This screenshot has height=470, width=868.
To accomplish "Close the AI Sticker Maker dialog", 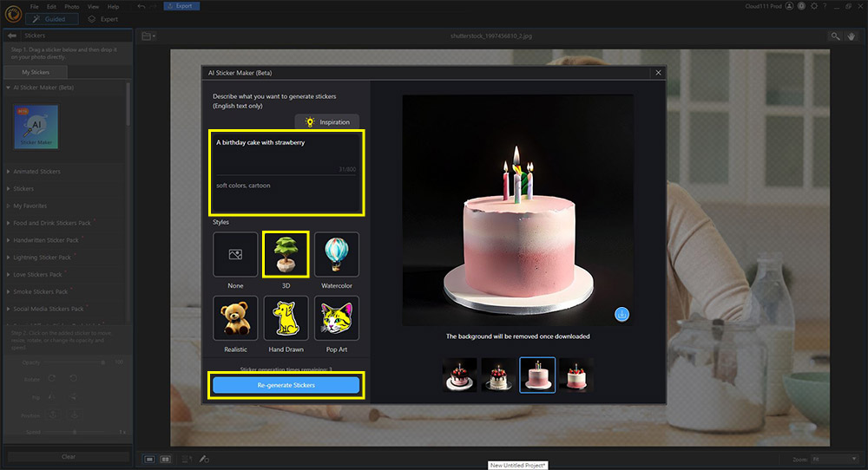I will point(658,73).
